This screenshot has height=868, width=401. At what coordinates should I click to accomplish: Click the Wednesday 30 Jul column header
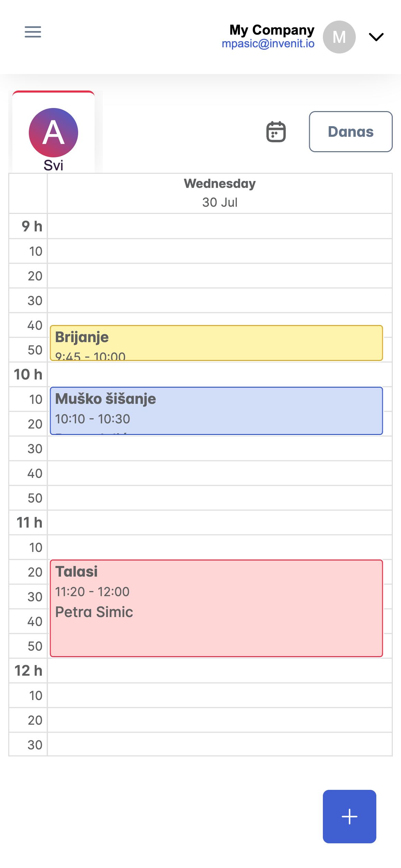220,193
